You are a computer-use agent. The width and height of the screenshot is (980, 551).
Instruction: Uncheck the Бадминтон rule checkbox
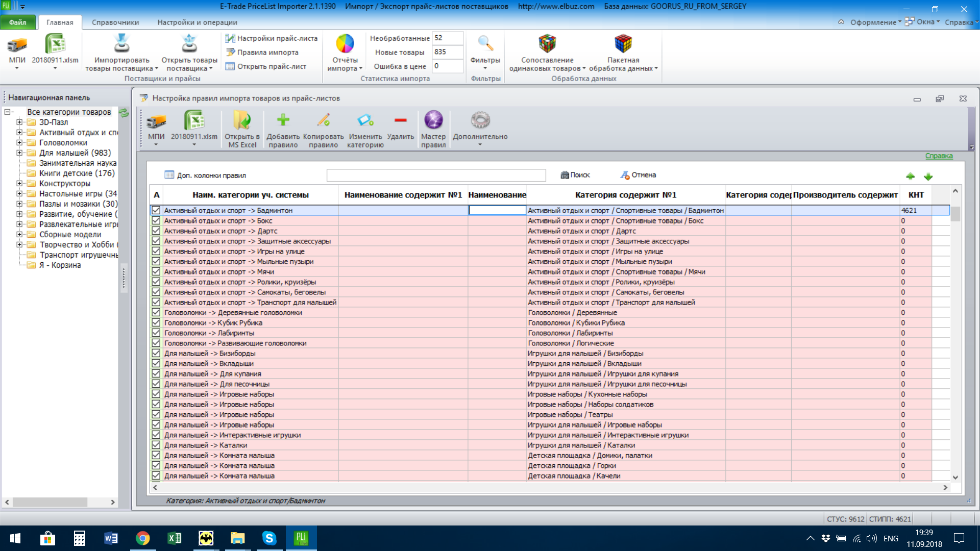[156, 210]
